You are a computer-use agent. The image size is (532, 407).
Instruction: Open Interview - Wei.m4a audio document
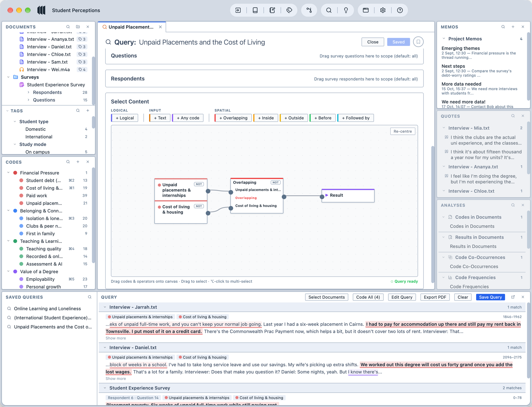48,70
